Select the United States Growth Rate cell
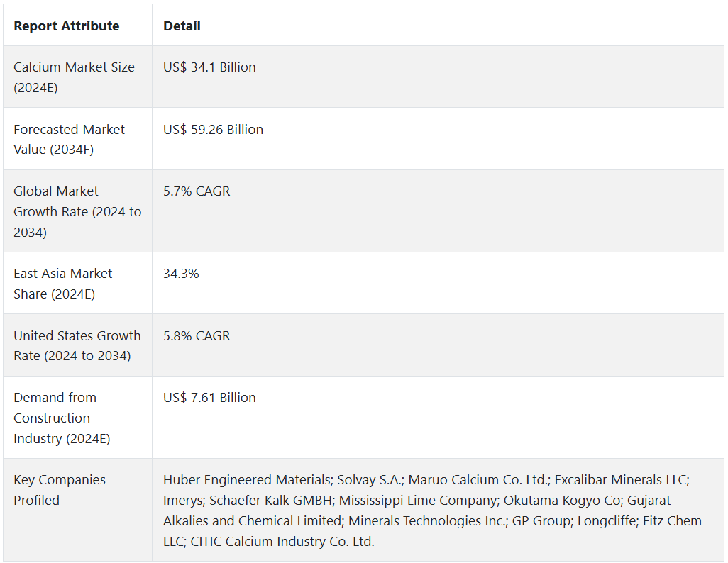 coord(77,345)
